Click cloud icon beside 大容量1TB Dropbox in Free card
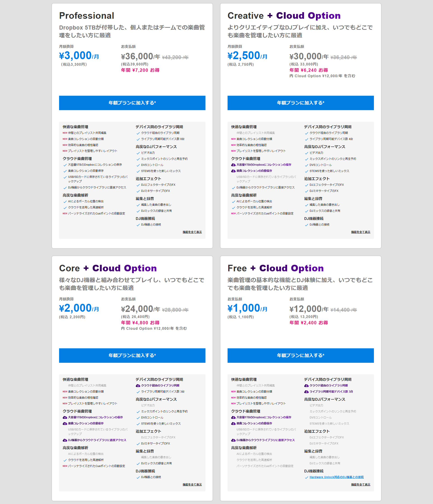Image resolution: width=433 pixels, height=504 pixels. 233,417
